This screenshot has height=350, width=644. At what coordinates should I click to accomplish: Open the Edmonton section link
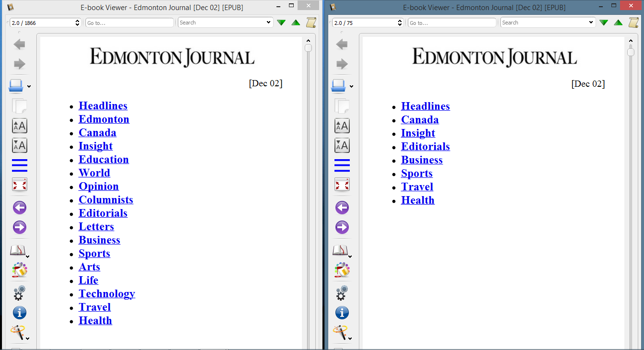click(x=104, y=119)
